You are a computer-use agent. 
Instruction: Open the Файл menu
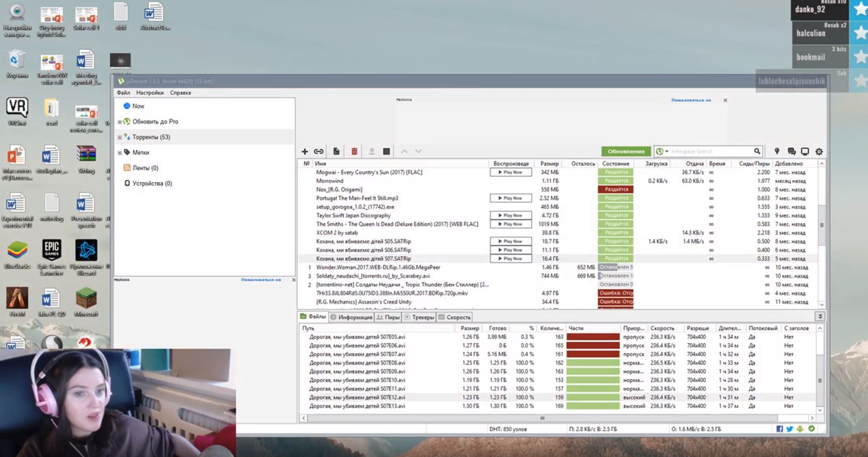click(x=123, y=93)
